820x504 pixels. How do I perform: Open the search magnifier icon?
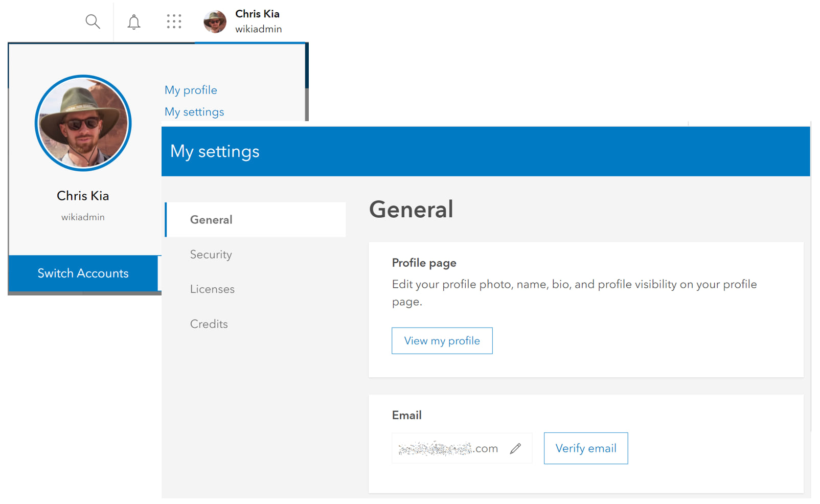[93, 21]
